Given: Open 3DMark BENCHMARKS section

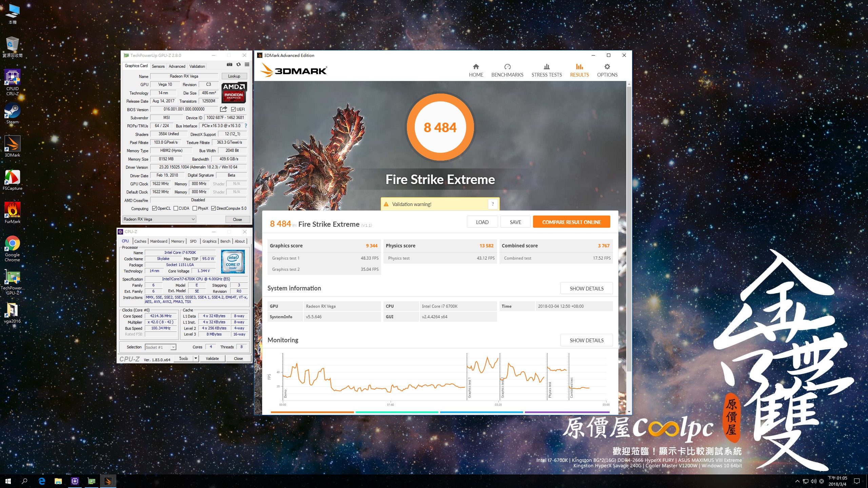Looking at the screenshot, I should click(507, 70).
